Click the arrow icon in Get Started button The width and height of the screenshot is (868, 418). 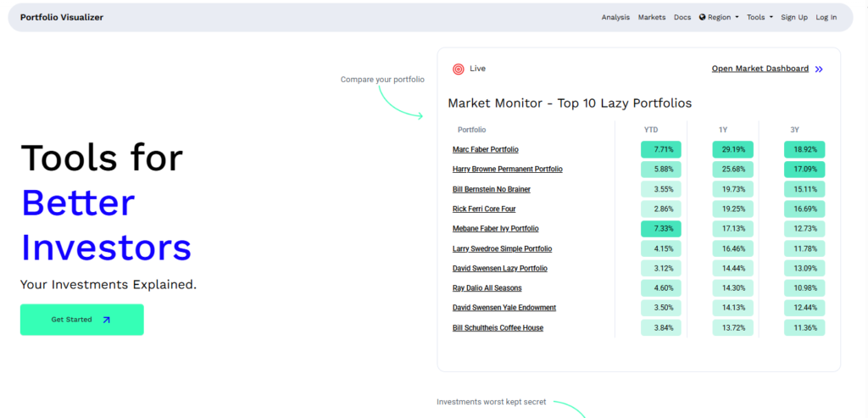106,320
